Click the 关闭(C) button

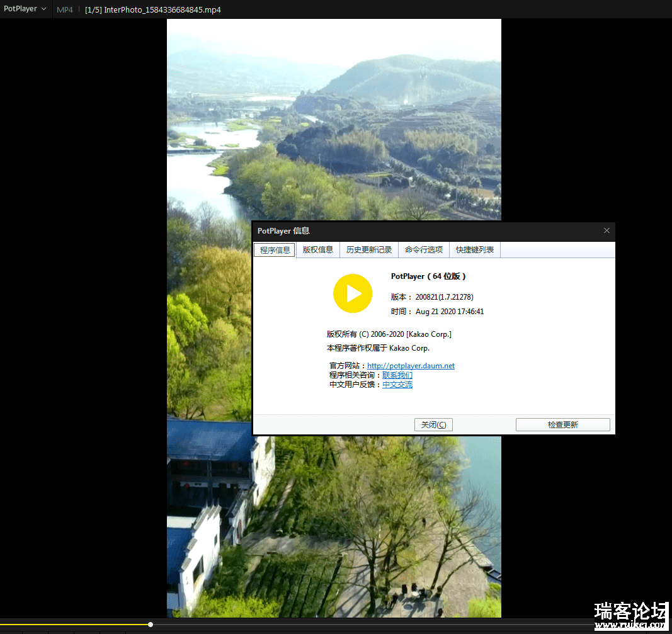(x=433, y=424)
